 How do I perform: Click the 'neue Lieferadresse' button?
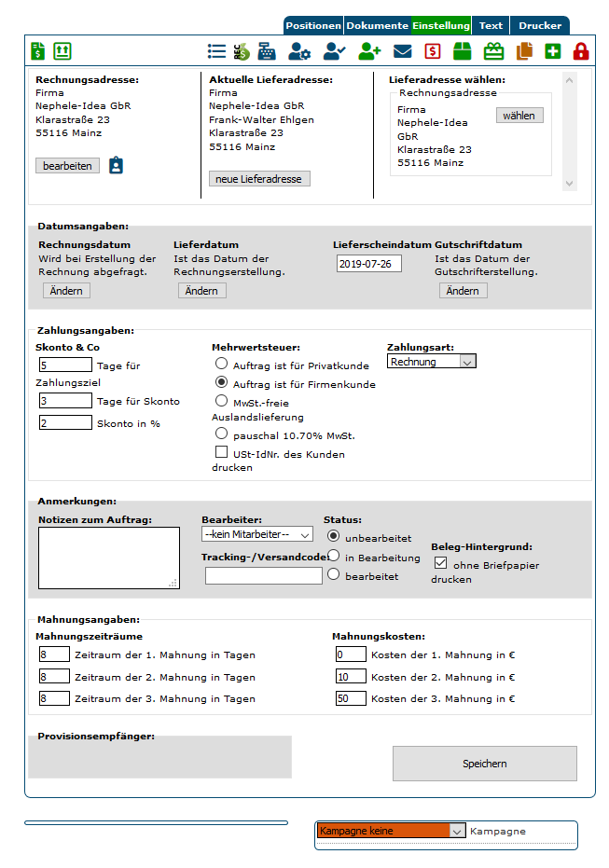tap(259, 179)
